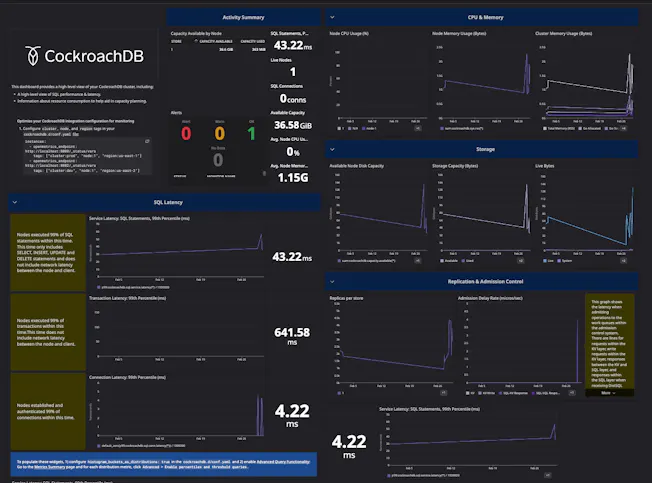Collapse Replication & Admission Control group
This screenshot has width=652, height=483.
click(332, 283)
